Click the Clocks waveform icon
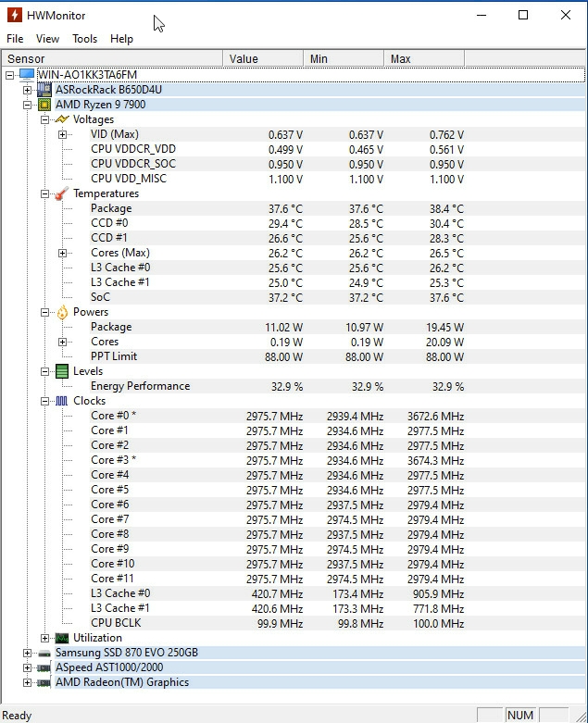This screenshot has width=588, height=723. point(62,401)
